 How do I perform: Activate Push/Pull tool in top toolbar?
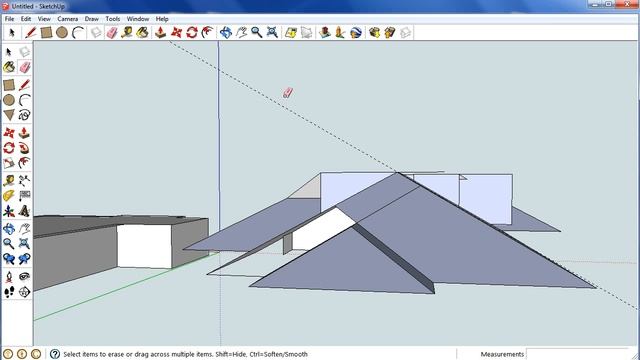pos(160,33)
